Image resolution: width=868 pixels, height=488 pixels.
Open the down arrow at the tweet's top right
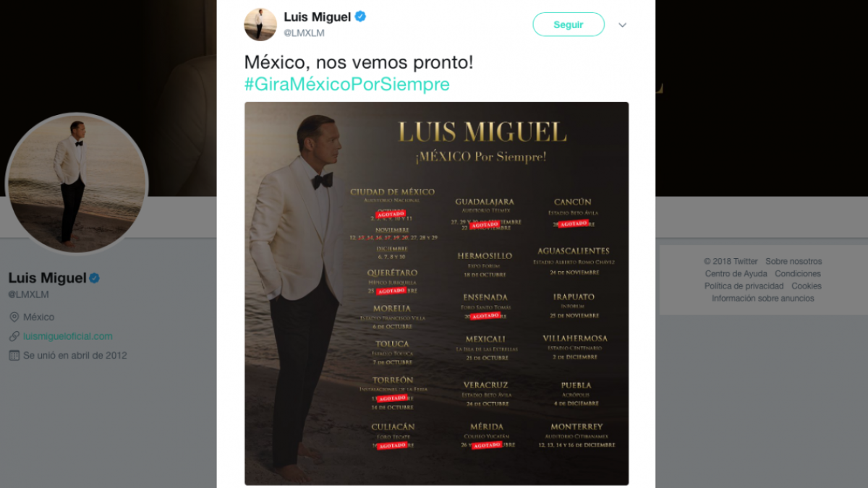[622, 24]
